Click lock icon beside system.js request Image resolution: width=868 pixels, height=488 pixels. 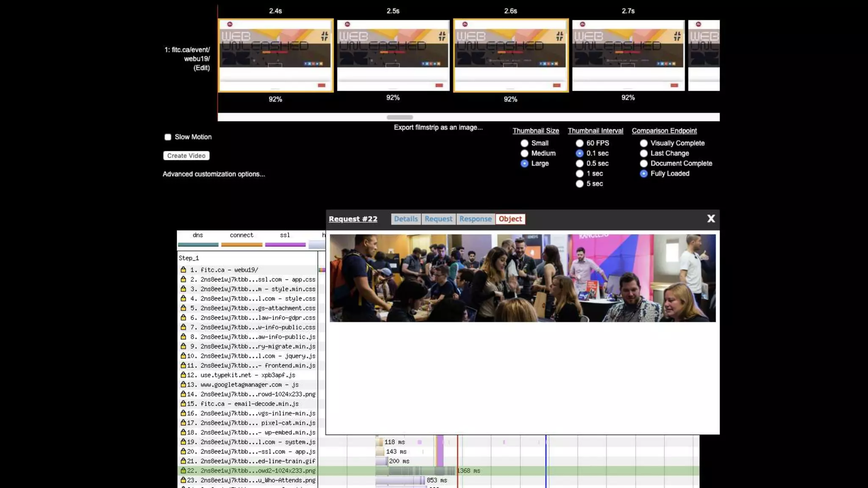coord(183,442)
